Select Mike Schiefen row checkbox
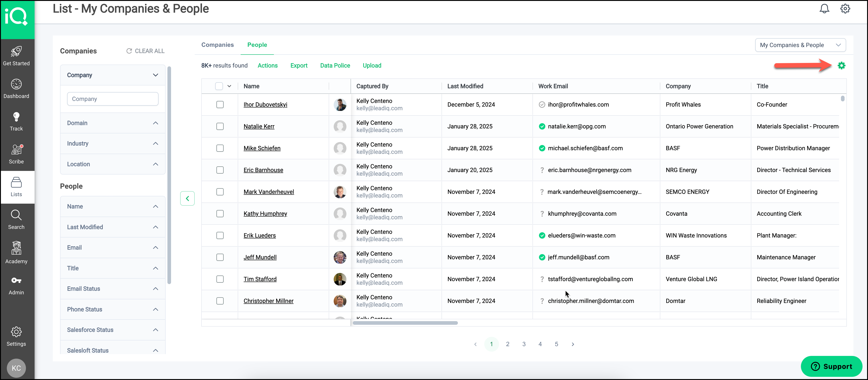The width and height of the screenshot is (868, 380). click(220, 148)
